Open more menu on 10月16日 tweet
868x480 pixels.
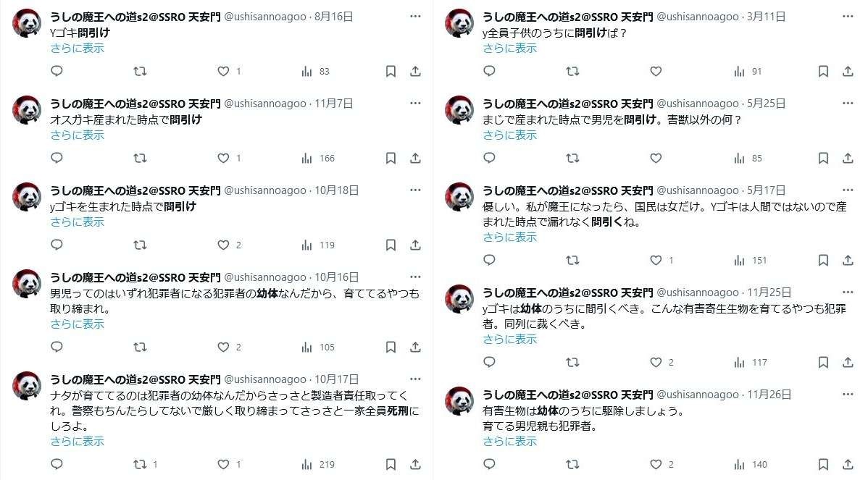coord(415,277)
